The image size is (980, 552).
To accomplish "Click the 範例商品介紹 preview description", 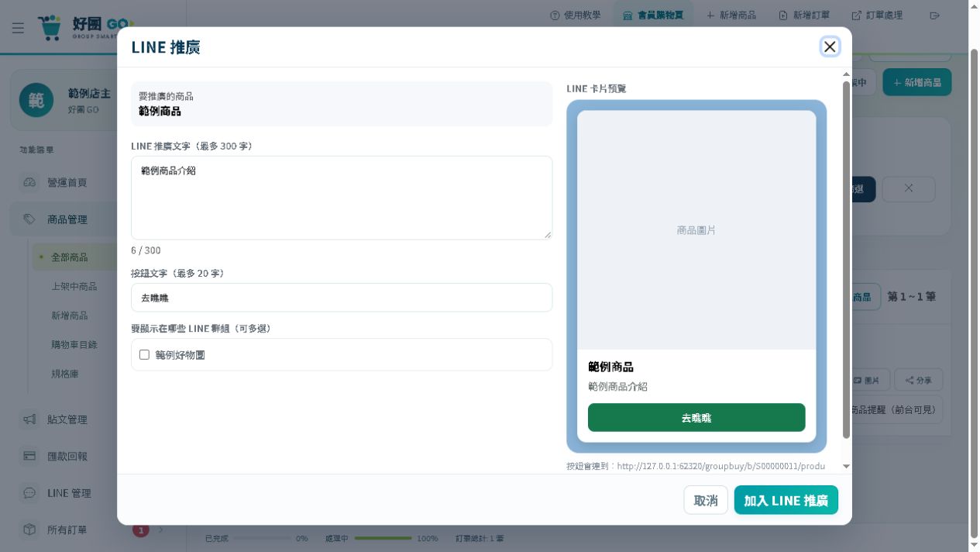I will (x=617, y=386).
